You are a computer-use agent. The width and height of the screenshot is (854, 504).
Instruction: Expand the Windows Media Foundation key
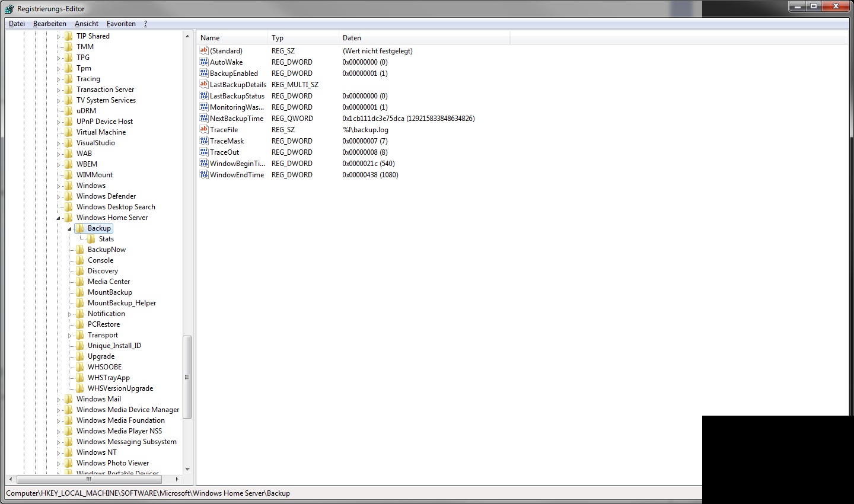point(58,421)
